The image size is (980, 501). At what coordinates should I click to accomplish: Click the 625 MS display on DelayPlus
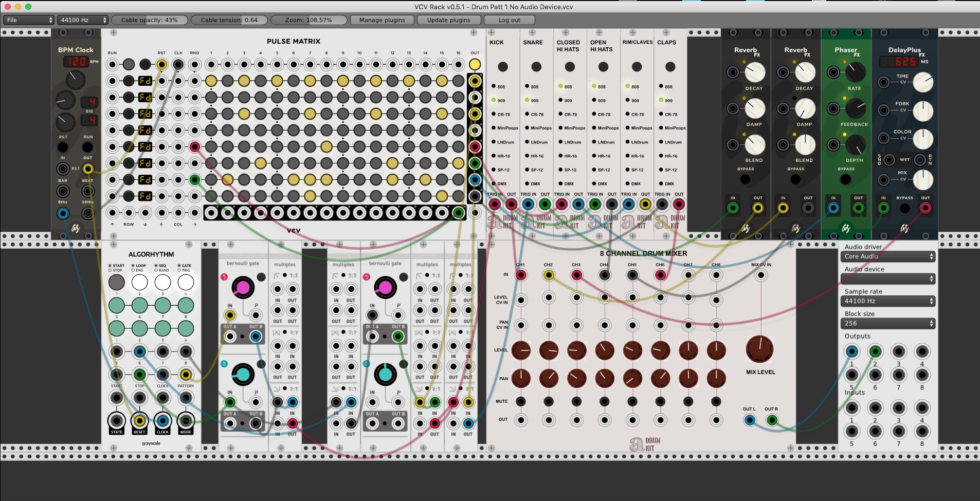pos(899,62)
